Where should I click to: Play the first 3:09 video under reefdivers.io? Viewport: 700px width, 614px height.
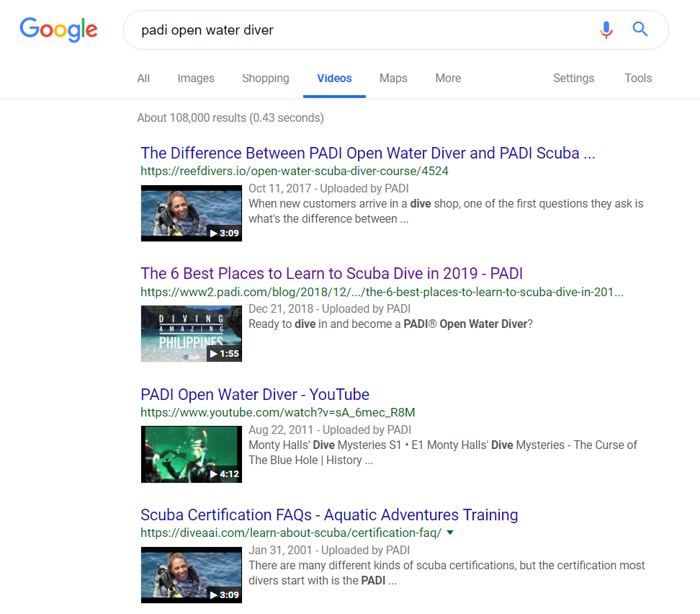[x=191, y=213]
